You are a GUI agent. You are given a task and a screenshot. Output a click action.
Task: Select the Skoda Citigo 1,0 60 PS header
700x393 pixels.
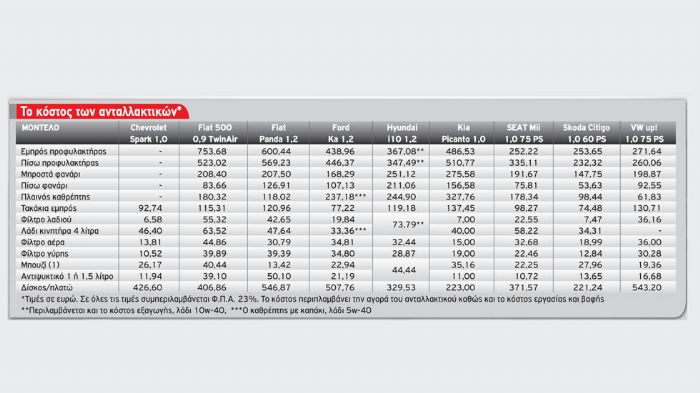click(586, 133)
